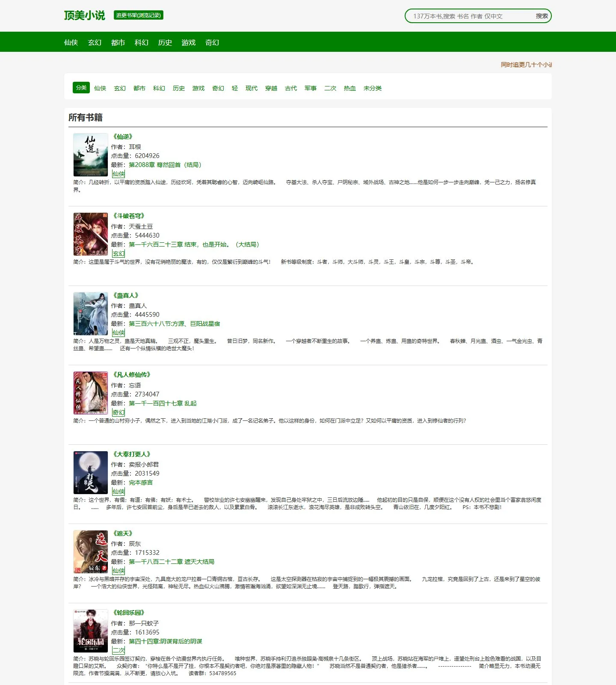The image size is (616, 685).
Task: Open the 《仙逆》 title link
Action: pos(123,137)
